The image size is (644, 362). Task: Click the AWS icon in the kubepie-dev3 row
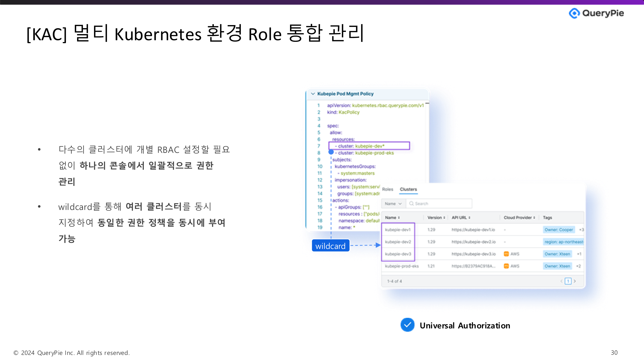tap(506, 254)
